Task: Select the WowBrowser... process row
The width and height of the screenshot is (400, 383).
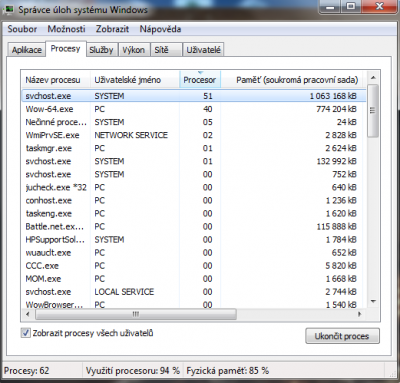Action: (x=194, y=304)
